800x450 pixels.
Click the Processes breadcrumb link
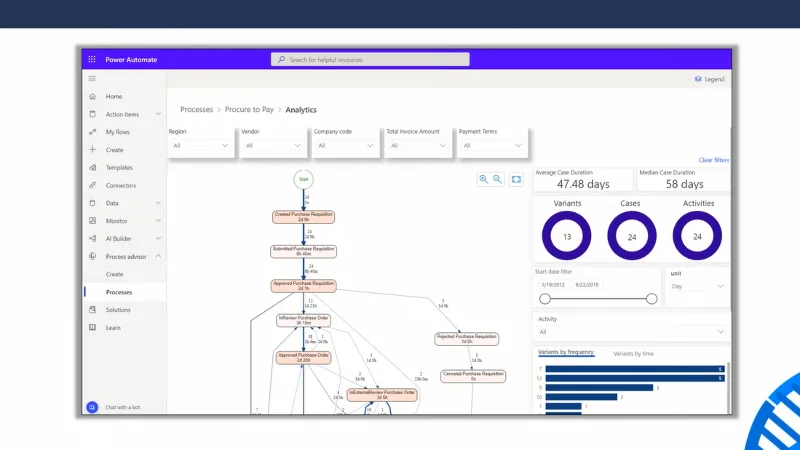[196, 110]
